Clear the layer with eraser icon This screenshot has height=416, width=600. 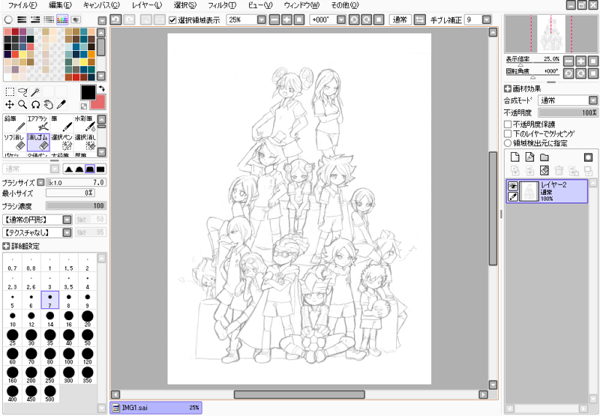coord(544,170)
